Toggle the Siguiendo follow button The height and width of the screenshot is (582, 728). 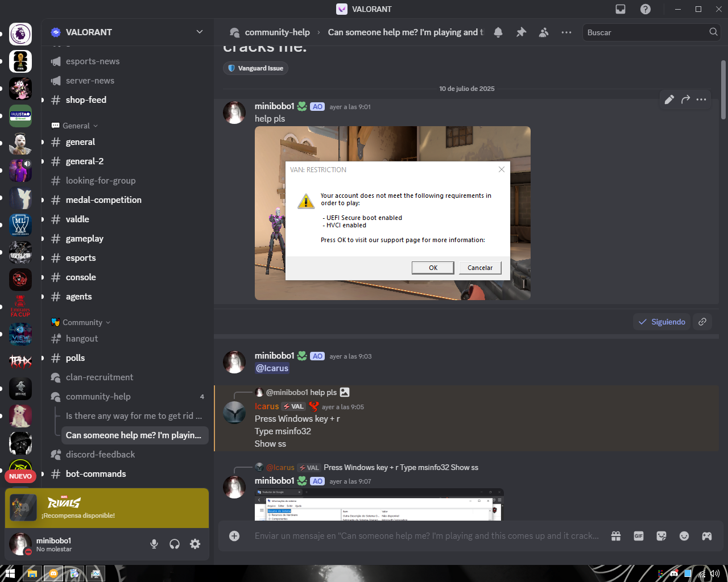pyautogui.click(x=661, y=322)
